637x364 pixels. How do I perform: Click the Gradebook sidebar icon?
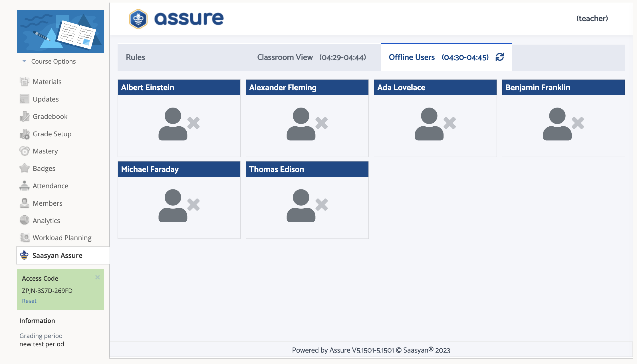coord(24,116)
